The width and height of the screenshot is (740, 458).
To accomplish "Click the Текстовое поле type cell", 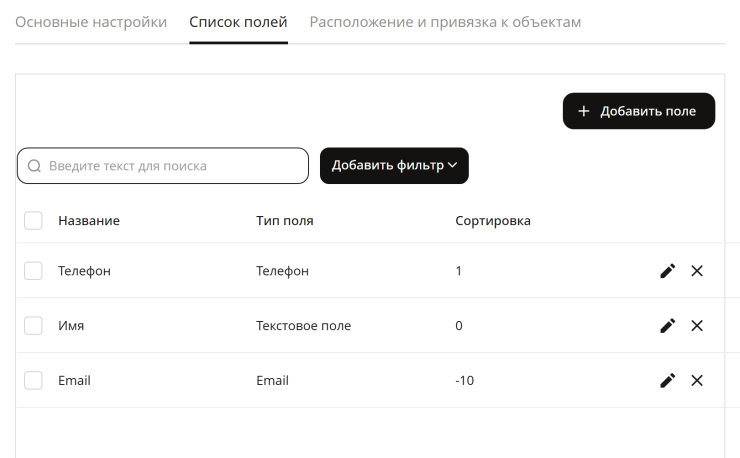I will pyautogui.click(x=303, y=326).
